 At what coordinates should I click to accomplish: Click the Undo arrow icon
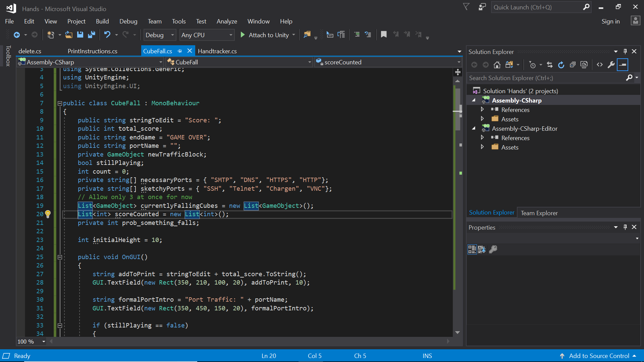click(x=107, y=35)
